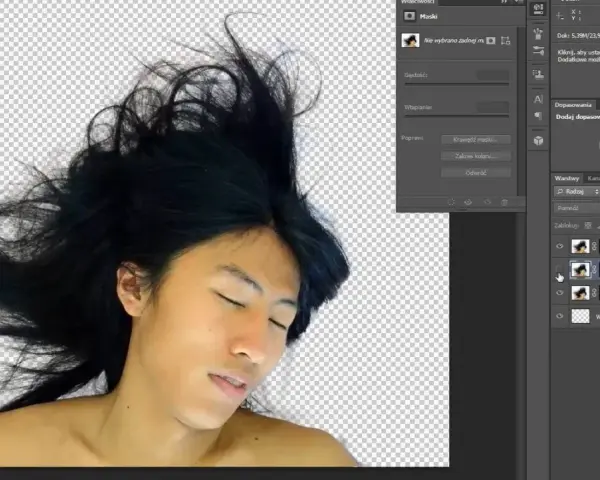600x480 pixels.
Task: Switch to the Kanały tab
Action: [x=592, y=178]
